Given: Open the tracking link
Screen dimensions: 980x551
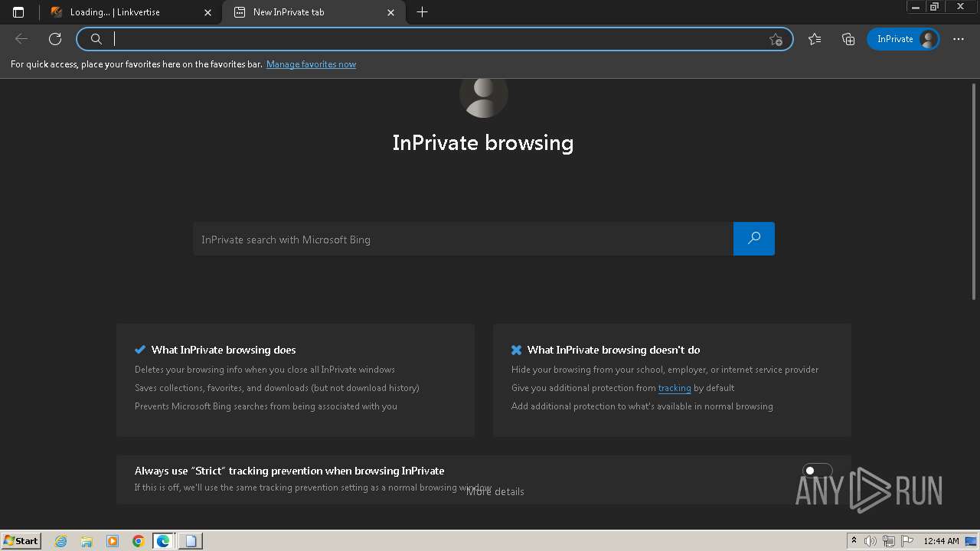Looking at the screenshot, I should tap(675, 388).
